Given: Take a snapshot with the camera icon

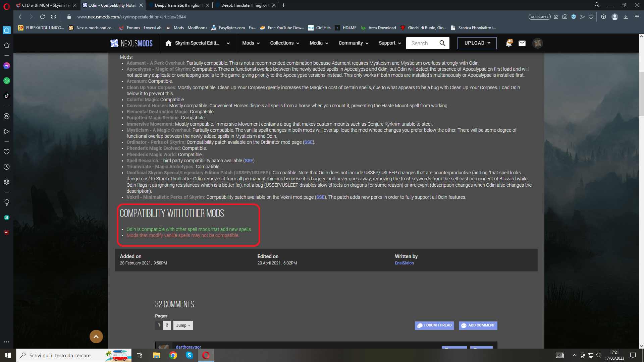Looking at the screenshot, I should [565, 17].
